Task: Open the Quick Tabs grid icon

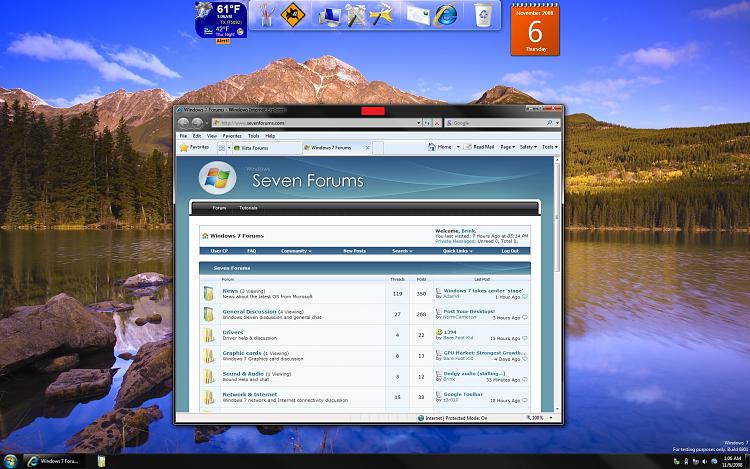Action: [x=221, y=148]
